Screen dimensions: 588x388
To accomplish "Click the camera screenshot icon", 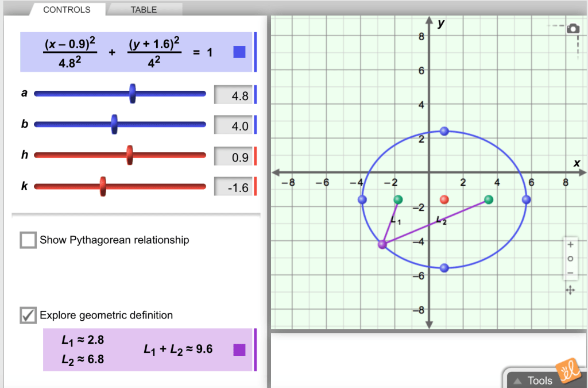I will click(572, 28).
